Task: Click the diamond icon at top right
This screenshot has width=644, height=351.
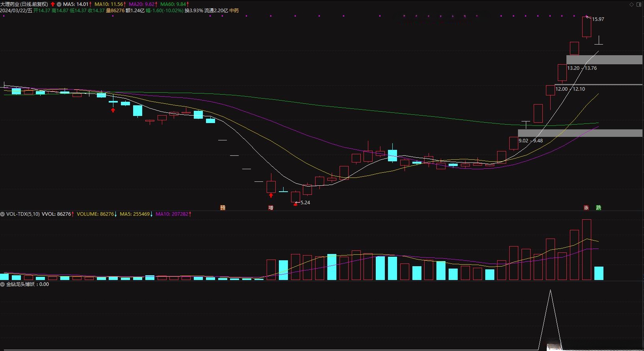Action: (x=631, y=4)
